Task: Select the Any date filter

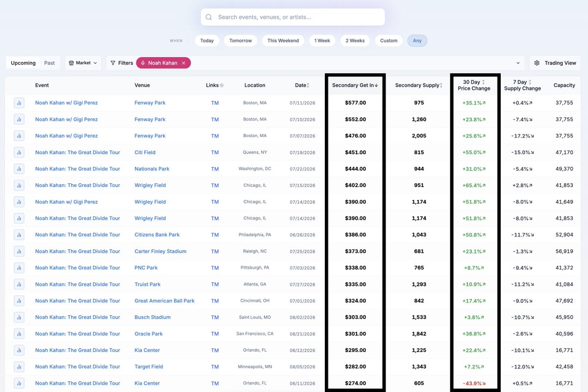Action: [x=417, y=41]
